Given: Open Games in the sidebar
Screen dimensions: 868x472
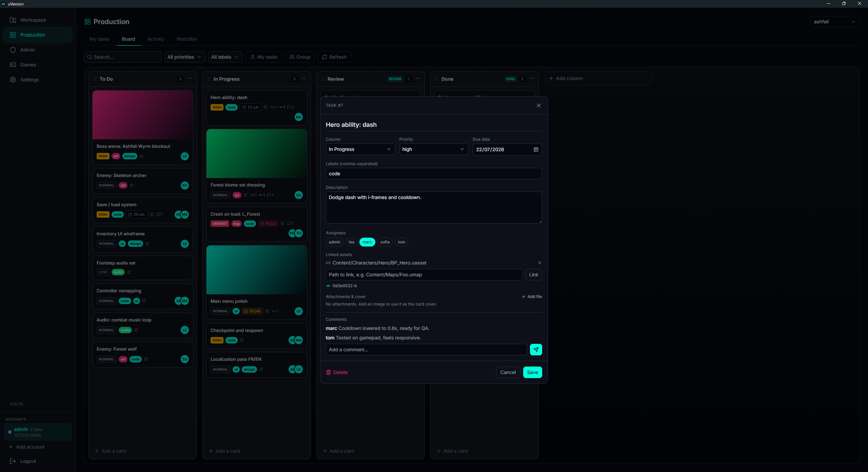Looking at the screenshot, I should 38,65.
